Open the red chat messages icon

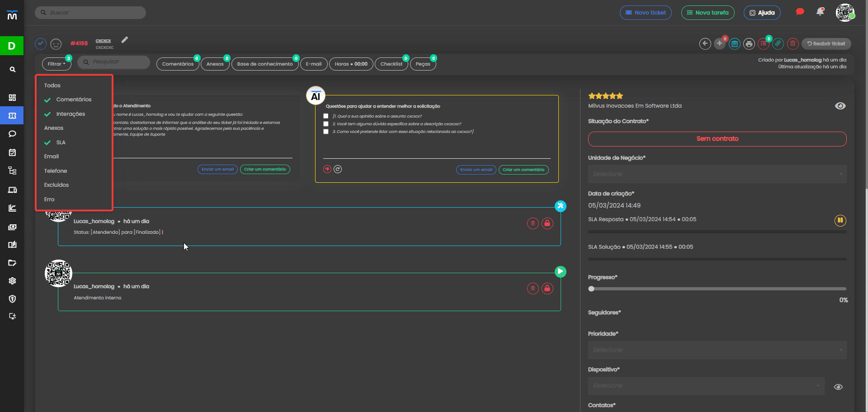[800, 12]
